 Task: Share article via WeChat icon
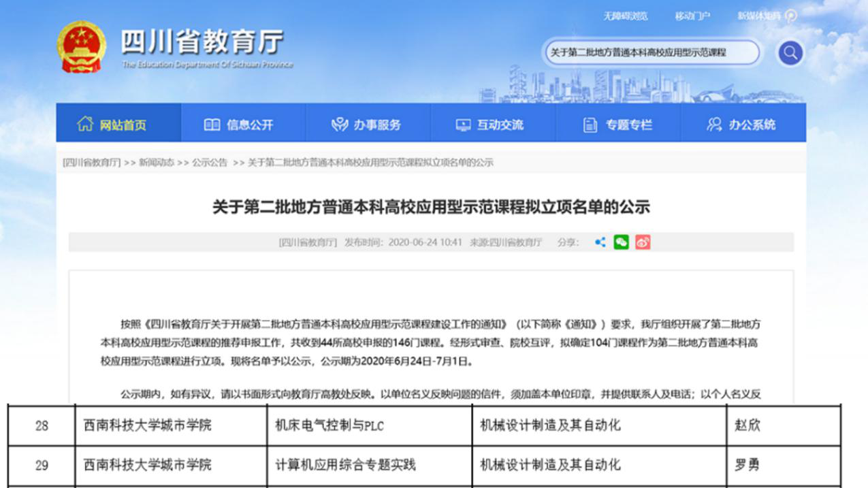pos(621,242)
